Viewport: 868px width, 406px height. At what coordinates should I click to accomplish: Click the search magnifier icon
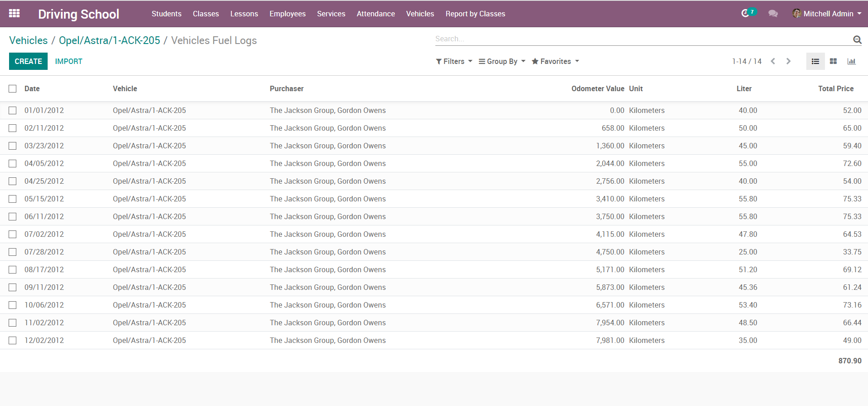click(x=857, y=39)
